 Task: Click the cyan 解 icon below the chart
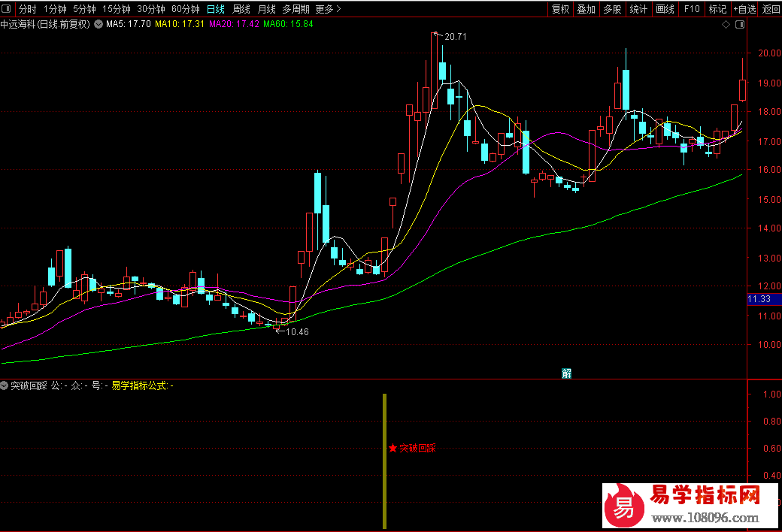tap(566, 373)
